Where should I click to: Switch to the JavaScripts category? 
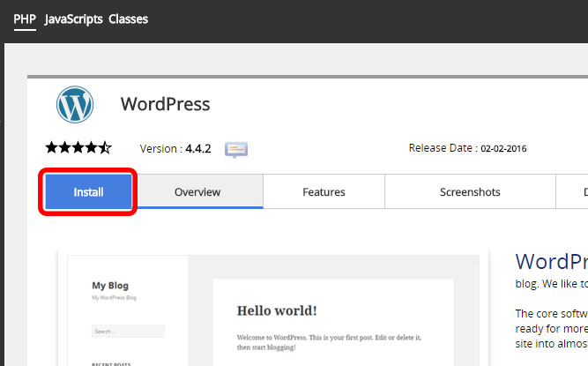pos(73,19)
